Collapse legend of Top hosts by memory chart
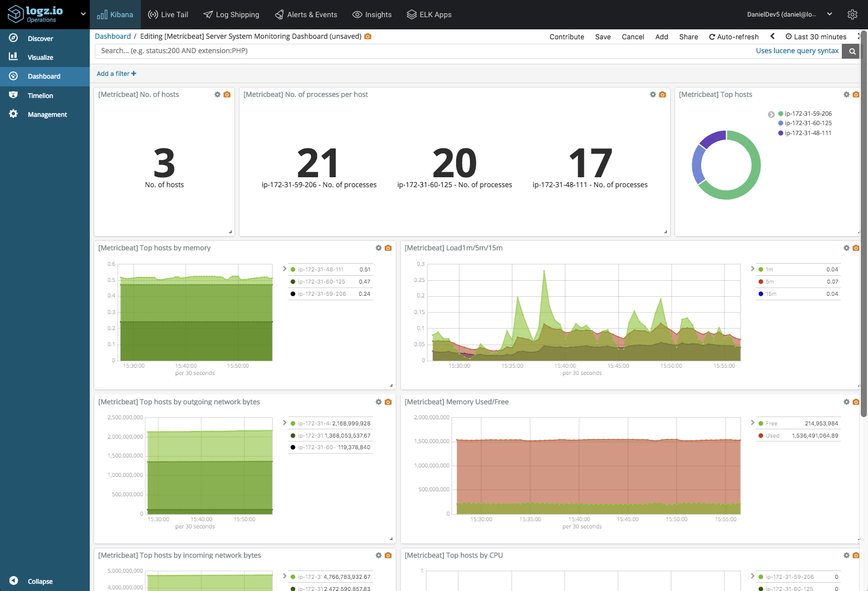The width and height of the screenshot is (868, 591). click(x=285, y=269)
